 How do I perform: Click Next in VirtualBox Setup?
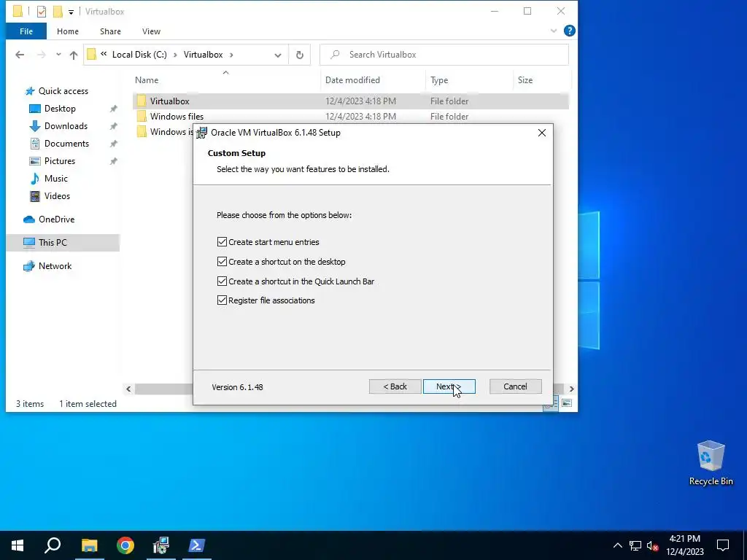[x=449, y=386]
